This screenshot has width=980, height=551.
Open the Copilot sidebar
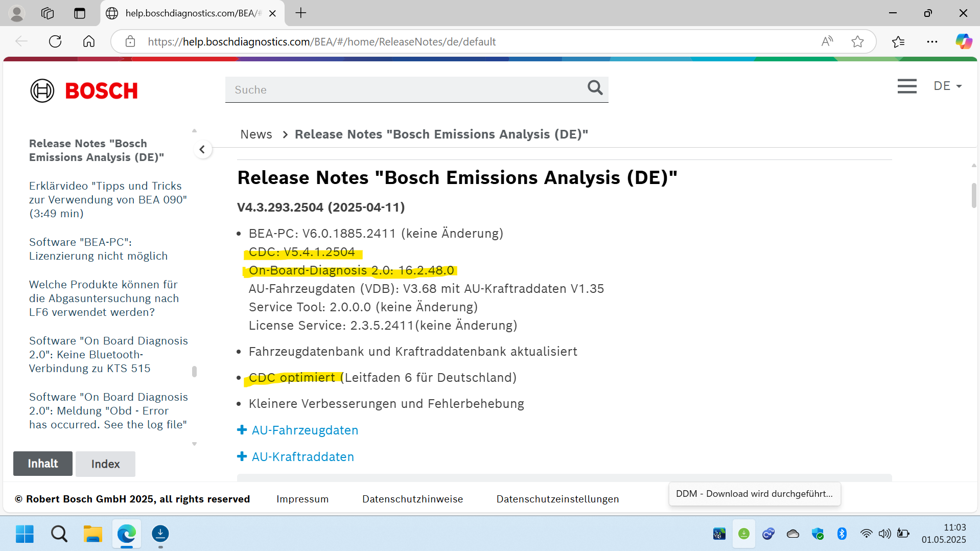tap(964, 41)
